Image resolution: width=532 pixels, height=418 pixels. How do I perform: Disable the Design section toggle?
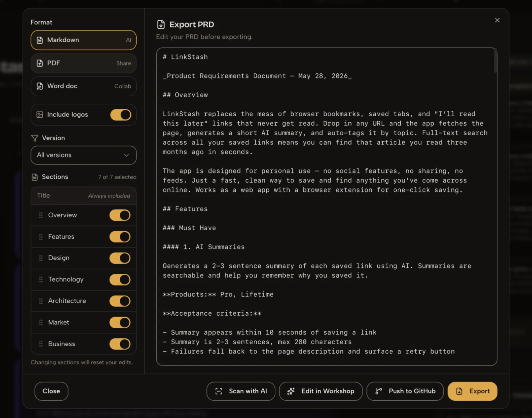coord(120,258)
